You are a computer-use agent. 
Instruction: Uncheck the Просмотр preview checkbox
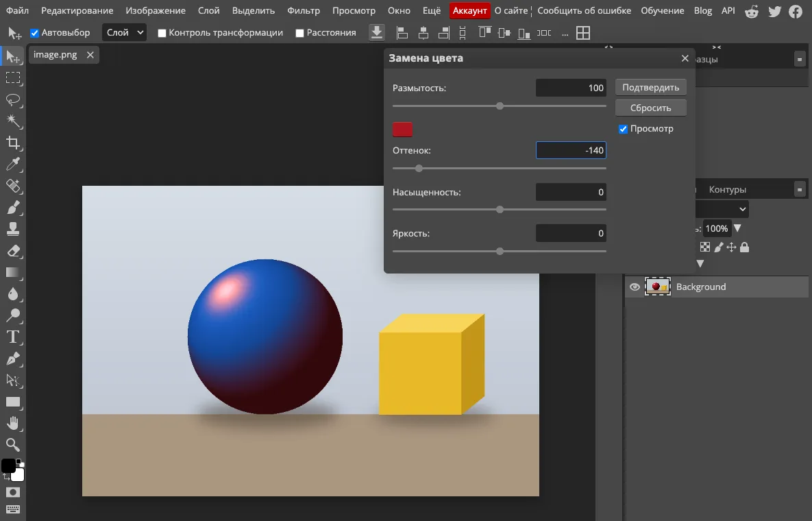click(x=623, y=129)
